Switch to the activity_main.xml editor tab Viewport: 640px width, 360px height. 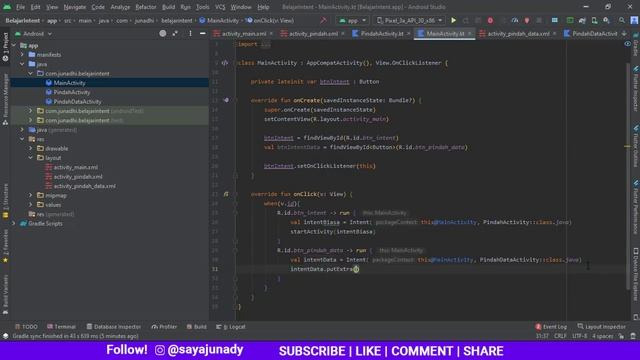(244, 34)
